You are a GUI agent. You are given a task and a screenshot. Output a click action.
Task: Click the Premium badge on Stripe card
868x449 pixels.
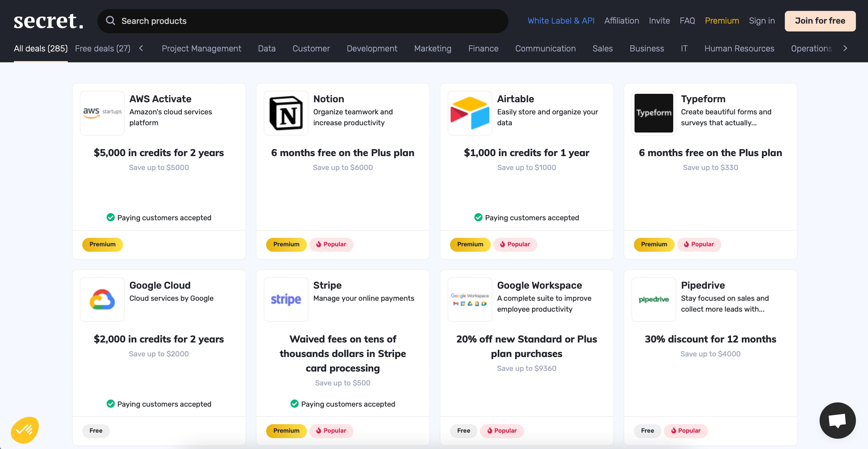pyautogui.click(x=286, y=431)
